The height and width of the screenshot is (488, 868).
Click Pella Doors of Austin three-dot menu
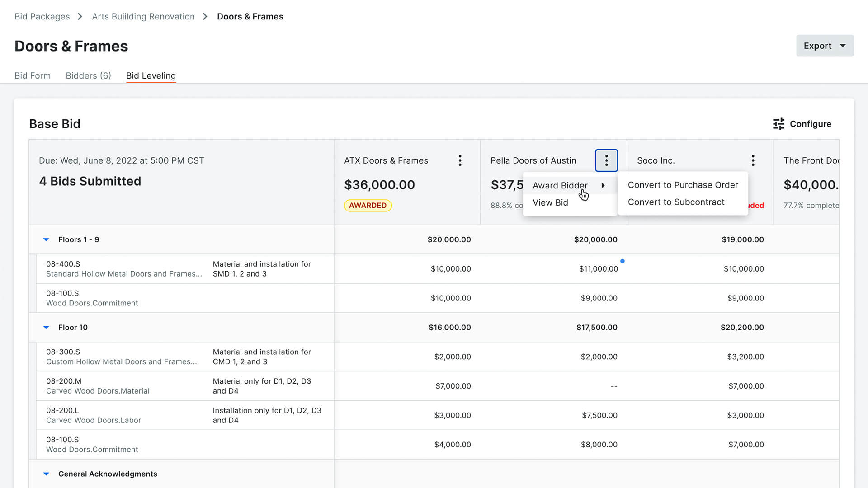(606, 160)
